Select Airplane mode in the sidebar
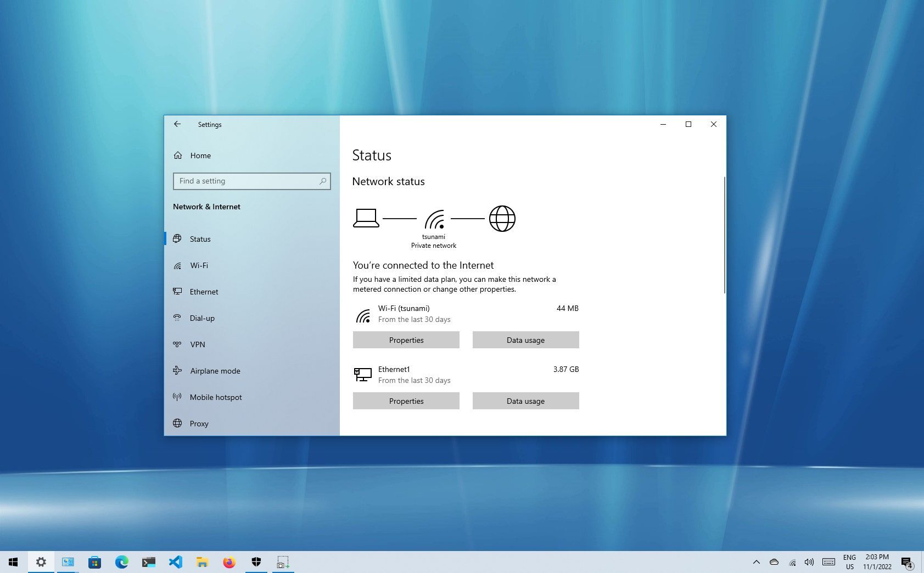Screen dimensions: 924x573 coord(215,371)
